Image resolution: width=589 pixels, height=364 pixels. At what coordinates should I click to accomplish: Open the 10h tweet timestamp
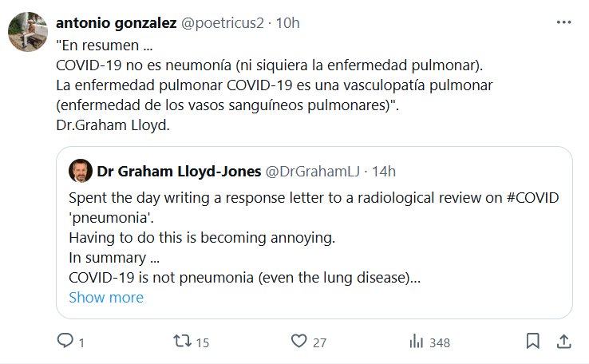287,23
